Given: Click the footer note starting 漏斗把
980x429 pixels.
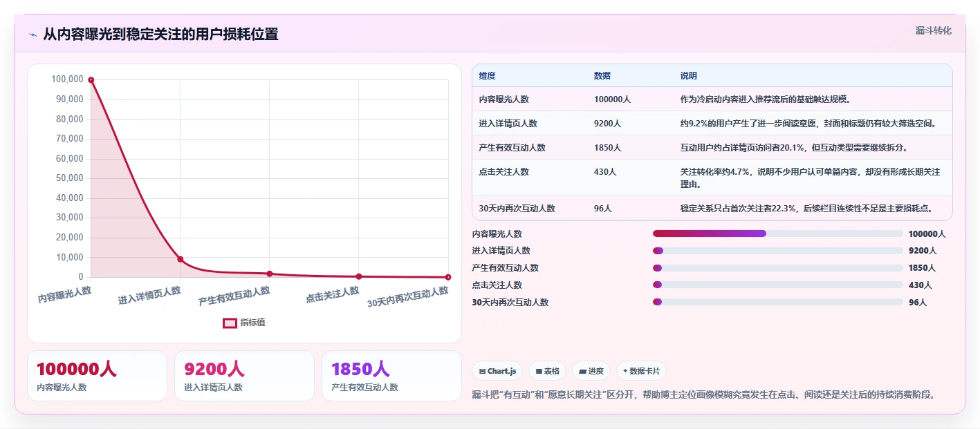Looking at the screenshot, I should click(704, 395).
